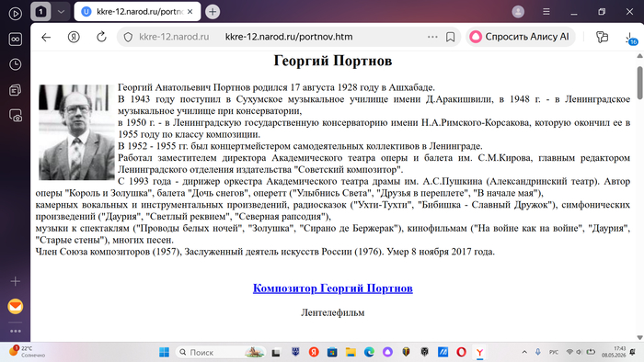Expand the tab groups dropdown arrow

click(x=61, y=12)
